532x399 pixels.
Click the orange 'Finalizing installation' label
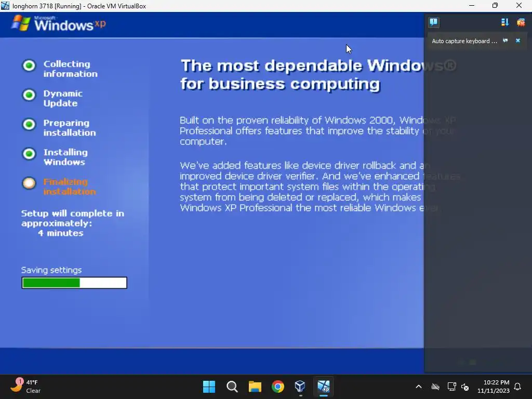[70, 187]
